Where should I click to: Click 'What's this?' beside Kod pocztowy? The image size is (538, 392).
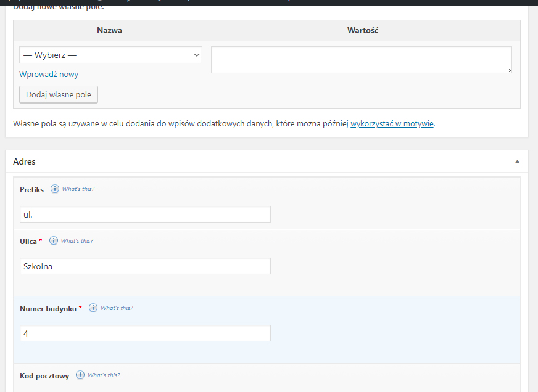tap(104, 375)
